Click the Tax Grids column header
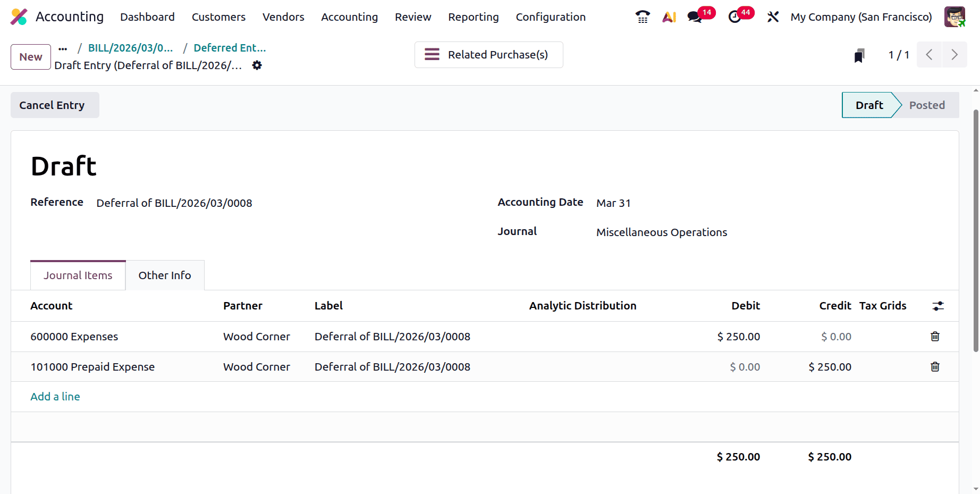980x494 pixels. 883,306
